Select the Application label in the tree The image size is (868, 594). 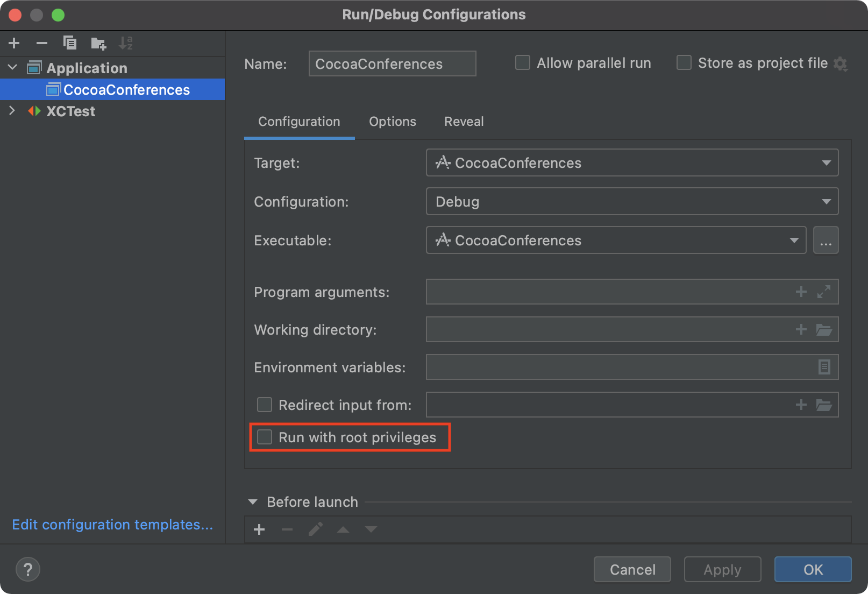coord(87,68)
